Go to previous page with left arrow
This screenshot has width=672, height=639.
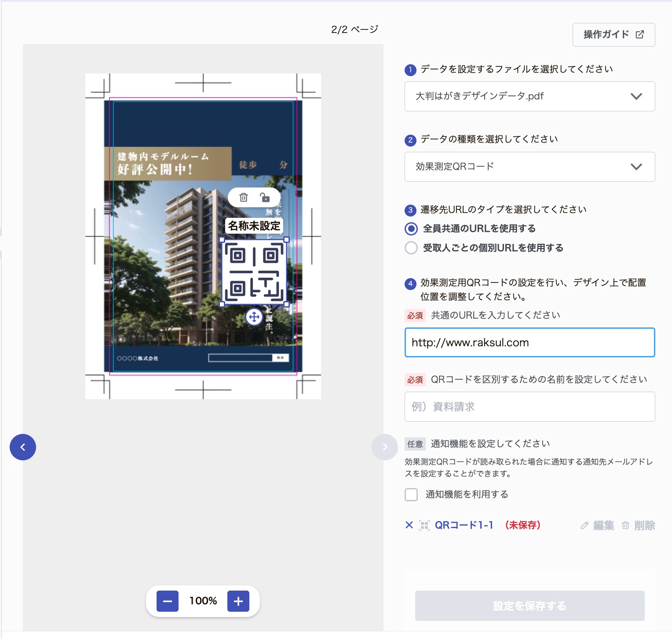click(23, 447)
